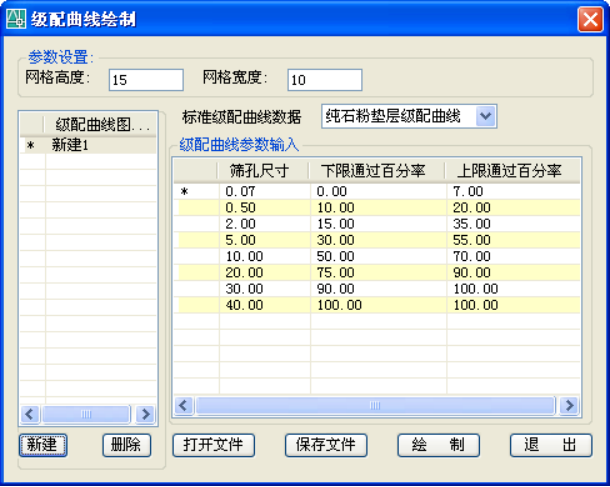Select the sieve size cell 2.00
Screen dimensions: 610x487
click(265, 224)
